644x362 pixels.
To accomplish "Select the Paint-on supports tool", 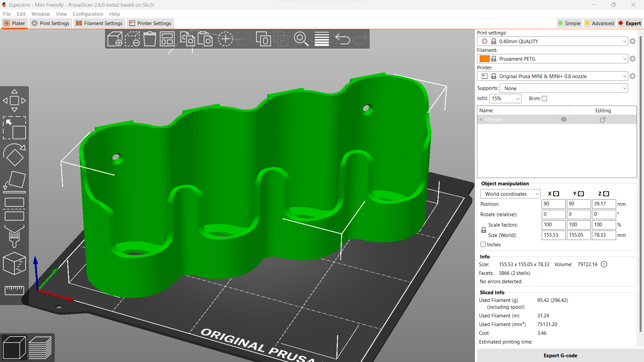I will 14,236.
